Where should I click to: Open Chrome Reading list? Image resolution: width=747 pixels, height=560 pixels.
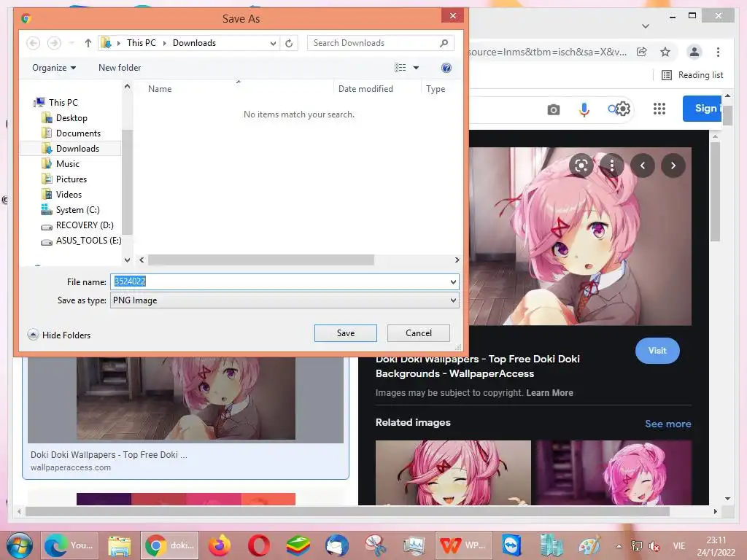693,75
